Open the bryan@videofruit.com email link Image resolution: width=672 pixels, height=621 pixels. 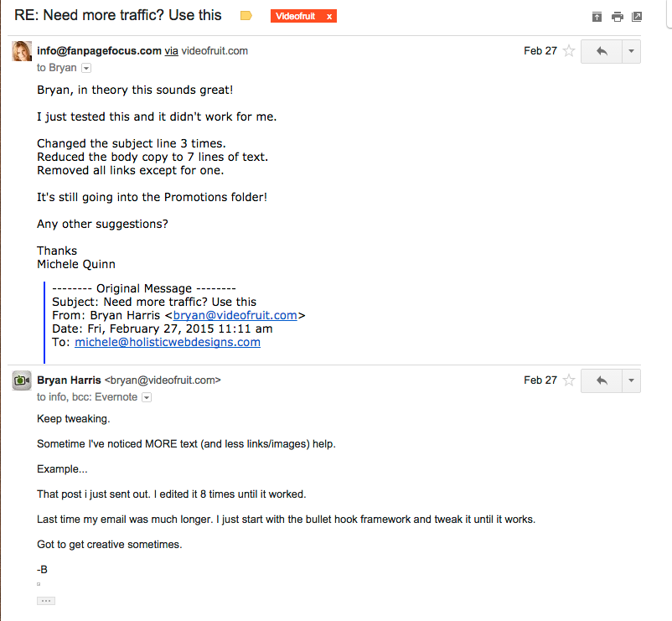(235, 315)
